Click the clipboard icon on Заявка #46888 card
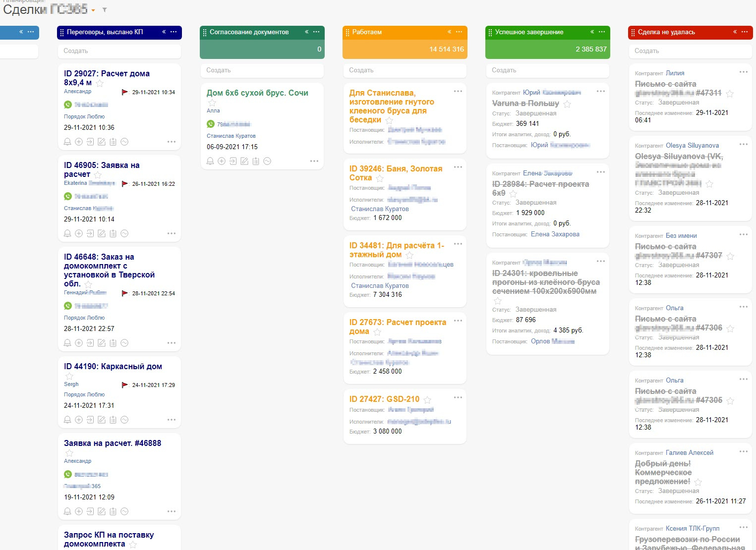This screenshot has width=756, height=550. [x=113, y=511]
